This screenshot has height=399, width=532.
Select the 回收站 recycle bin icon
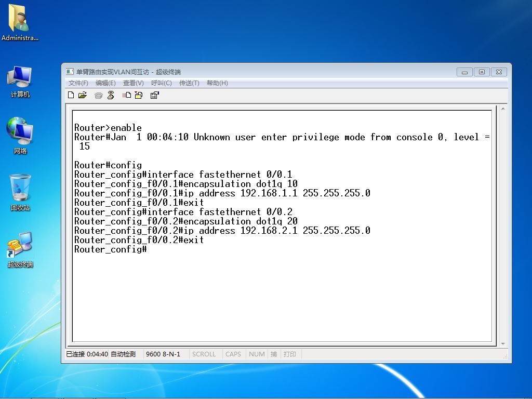20,193
